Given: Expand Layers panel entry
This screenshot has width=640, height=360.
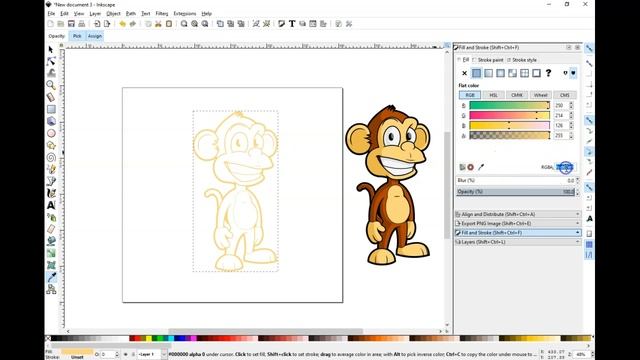Looking at the screenshot, I should point(518,242).
